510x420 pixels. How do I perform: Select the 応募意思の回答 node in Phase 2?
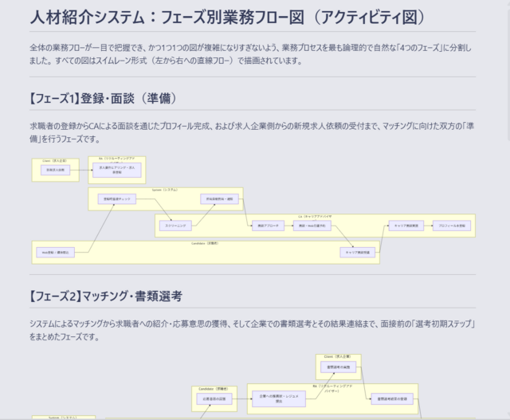coord(214,398)
